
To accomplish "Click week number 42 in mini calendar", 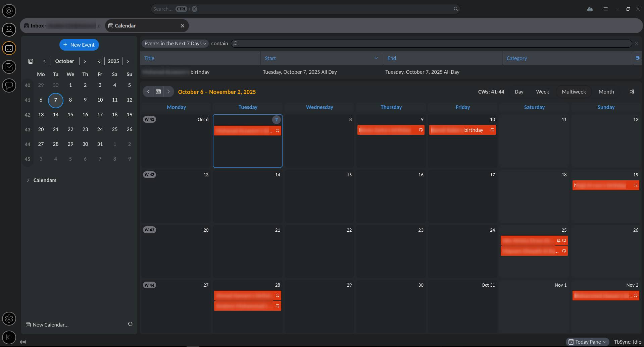I will click(28, 115).
